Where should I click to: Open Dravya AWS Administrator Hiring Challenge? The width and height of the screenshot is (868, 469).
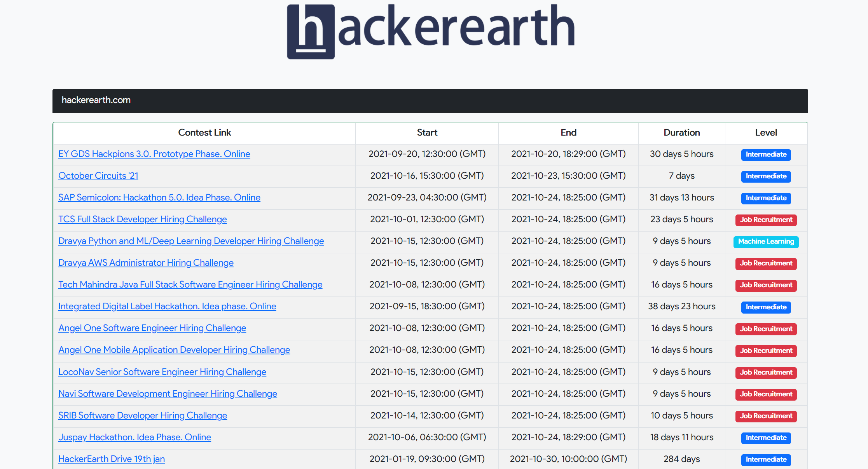pyautogui.click(x=146, y=263)
